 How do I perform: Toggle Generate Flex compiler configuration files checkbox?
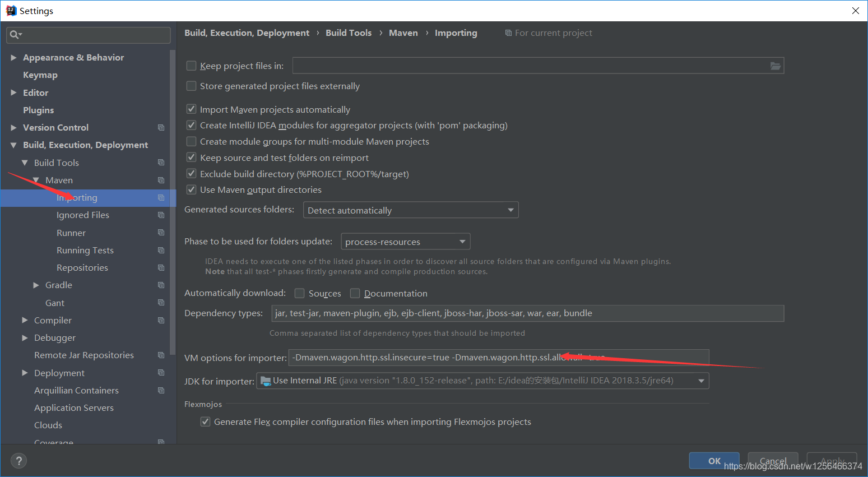pos(206,422)
